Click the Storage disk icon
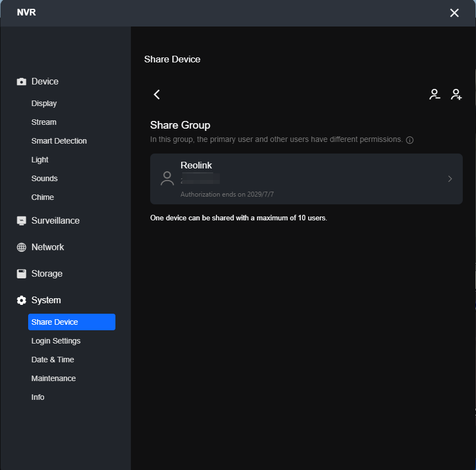The width and height of the screenshot is (476, 470). point(21,273)
